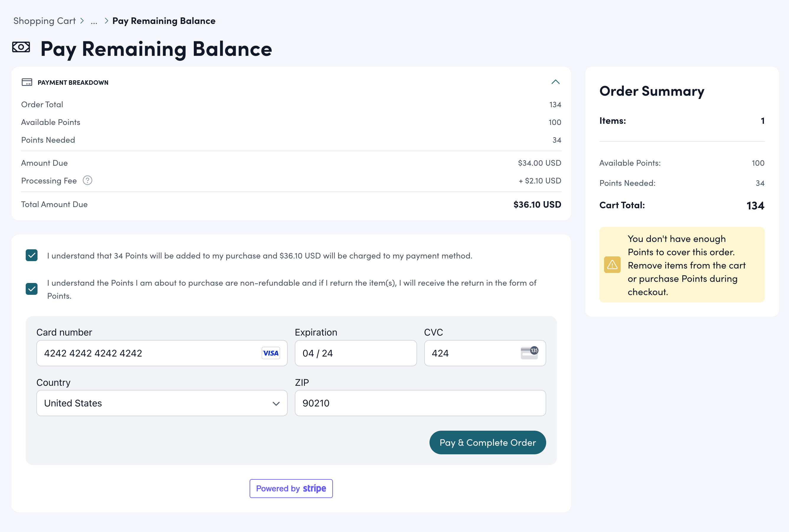Open the Country selection dropdown

pos(162,403)
